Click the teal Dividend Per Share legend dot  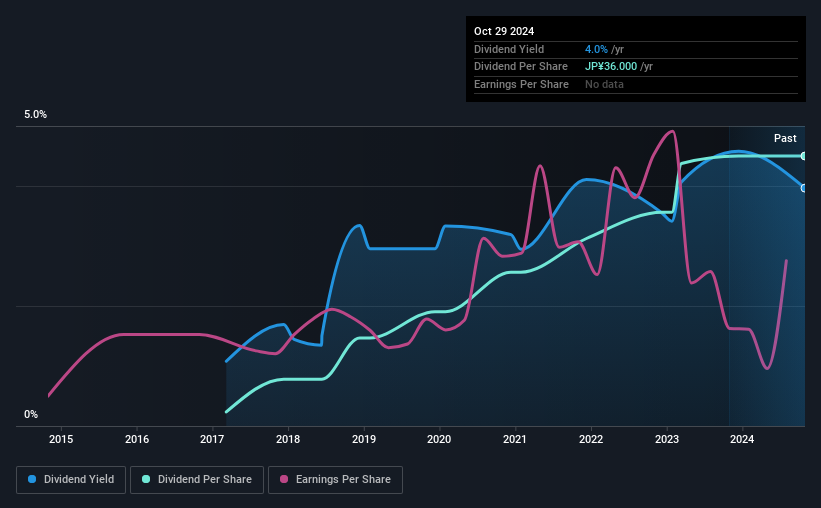[x=146, y=479]
